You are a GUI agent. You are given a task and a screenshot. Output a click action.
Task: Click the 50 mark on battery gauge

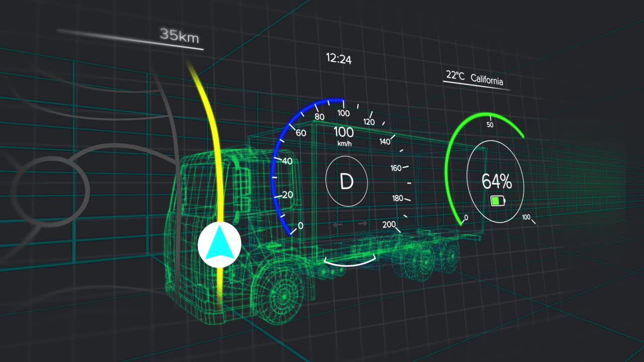click(x=490, y=124)
